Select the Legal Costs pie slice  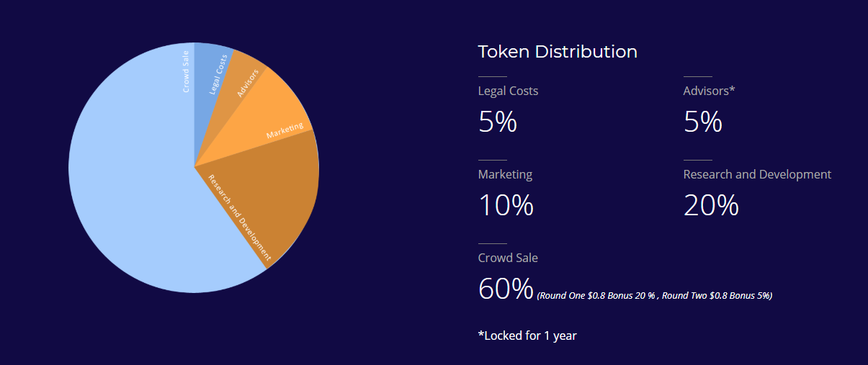[212, 79]
